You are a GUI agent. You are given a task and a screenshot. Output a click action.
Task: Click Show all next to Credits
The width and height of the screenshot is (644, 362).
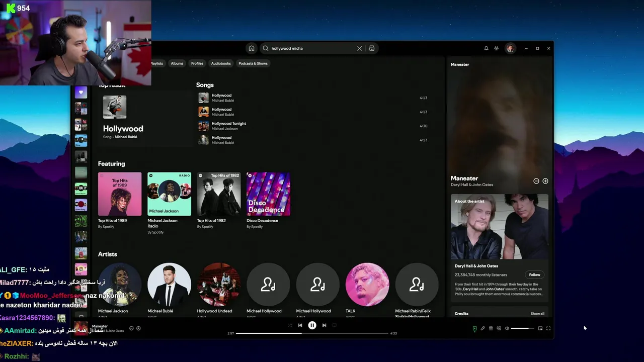(537, 314)
